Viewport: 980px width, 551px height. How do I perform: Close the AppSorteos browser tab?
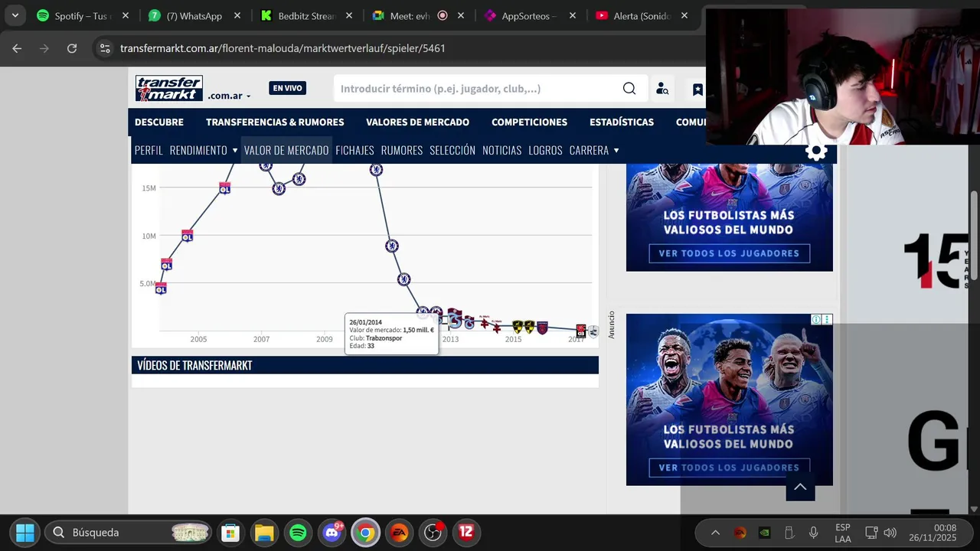pyautogui.click(x=573, y=15)
